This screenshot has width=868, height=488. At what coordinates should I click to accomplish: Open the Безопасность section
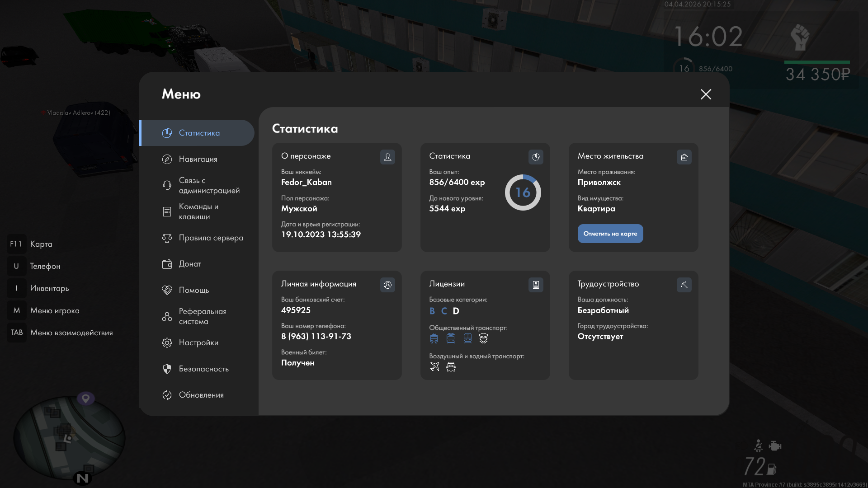(x=203, y=369)
